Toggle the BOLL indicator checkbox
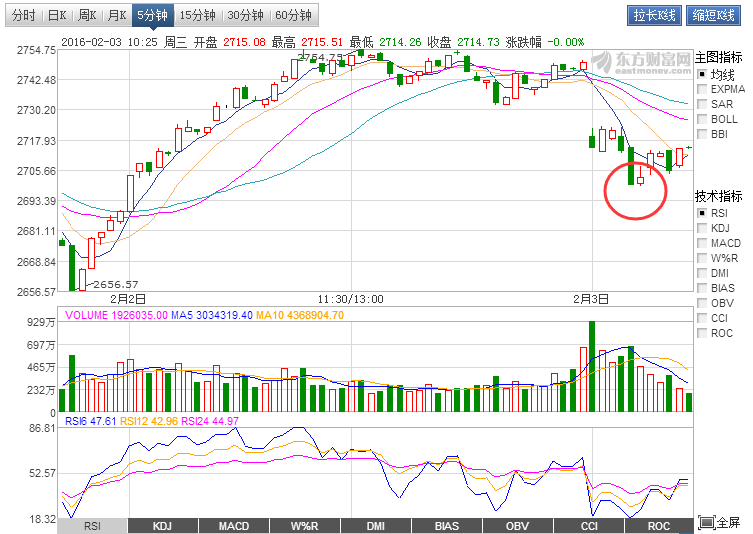753x534 pixels. [x=702, y=119]
